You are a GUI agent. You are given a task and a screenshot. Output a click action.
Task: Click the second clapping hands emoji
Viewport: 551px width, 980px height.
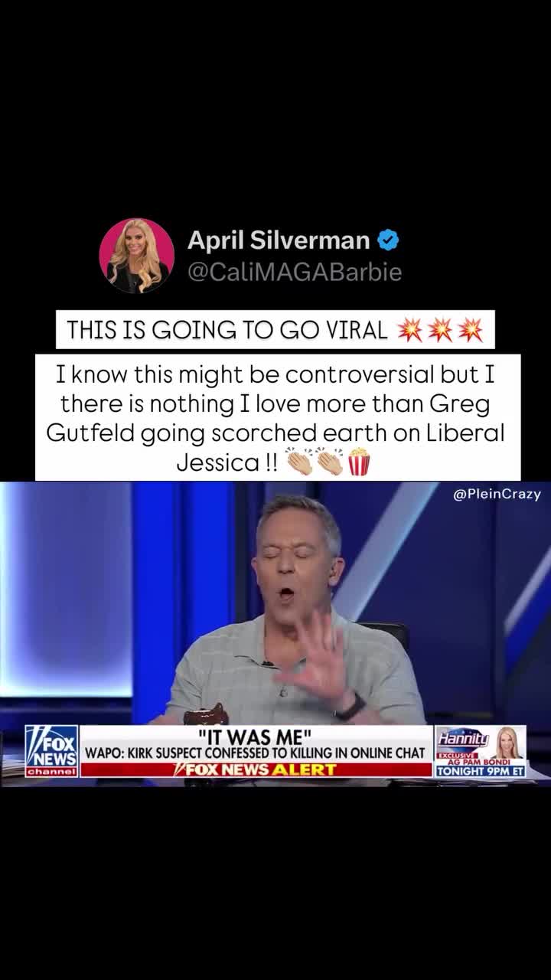pyautogui.click(x=329, y=463)
